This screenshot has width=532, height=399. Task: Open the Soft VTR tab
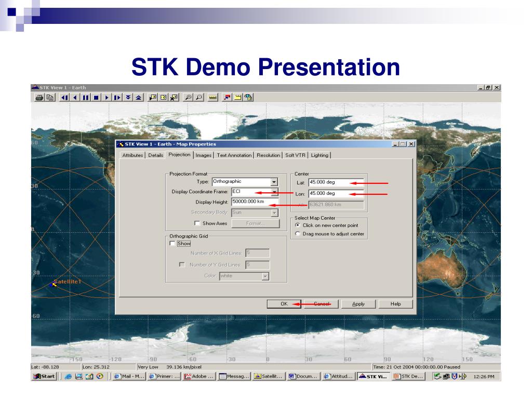pyautogui.click(x=295, y=155)
